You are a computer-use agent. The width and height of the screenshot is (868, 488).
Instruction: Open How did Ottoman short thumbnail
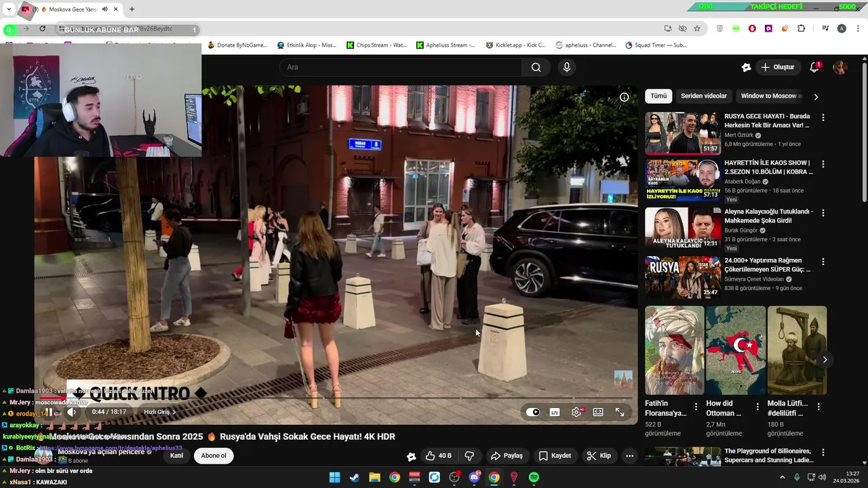click(735, 350)
